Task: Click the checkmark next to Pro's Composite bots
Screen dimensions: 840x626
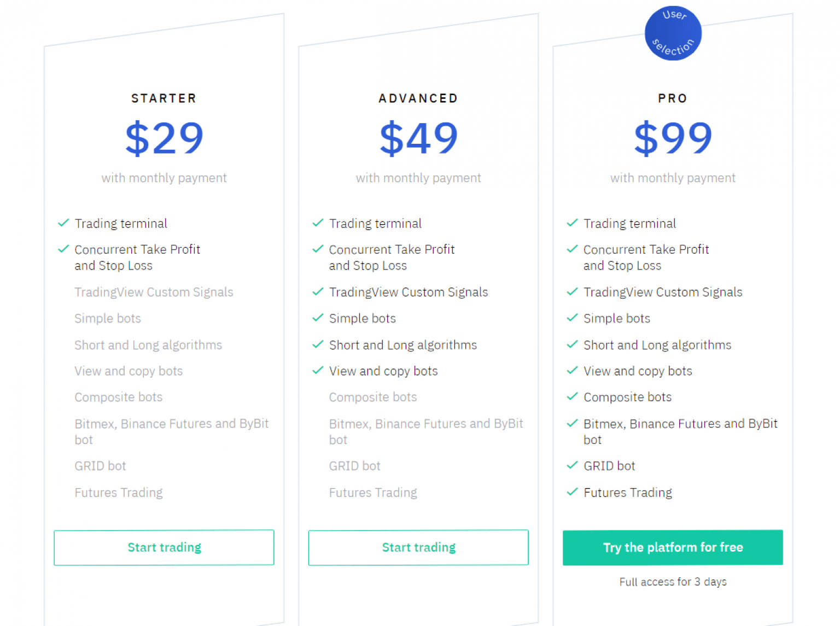Action: 572,397
